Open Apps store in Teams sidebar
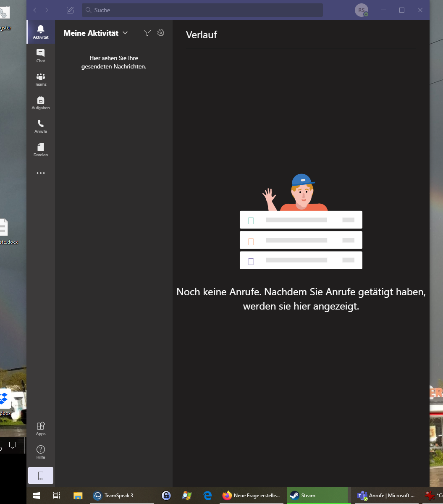The image size is (443, 504). click(41, 428)
